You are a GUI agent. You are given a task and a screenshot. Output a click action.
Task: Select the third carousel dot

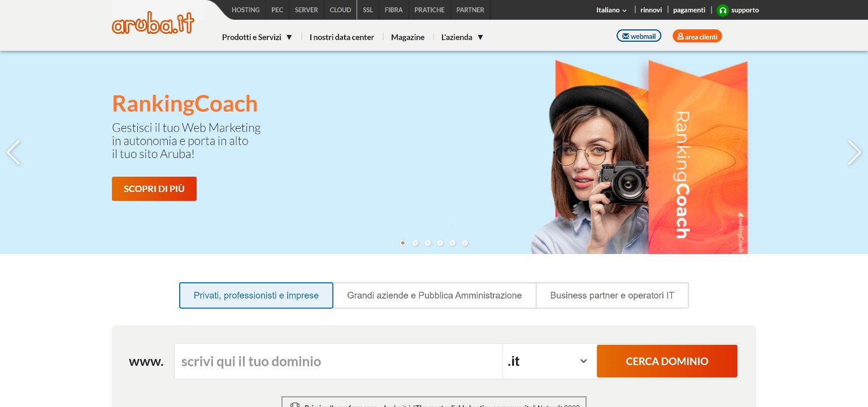click(428, 243)
